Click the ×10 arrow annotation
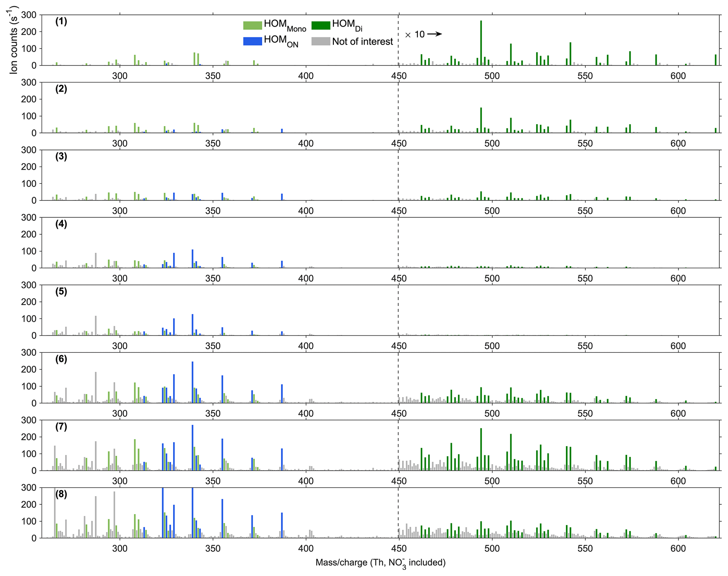This screenshot has height=576, width=728. [x=423, y=34]
